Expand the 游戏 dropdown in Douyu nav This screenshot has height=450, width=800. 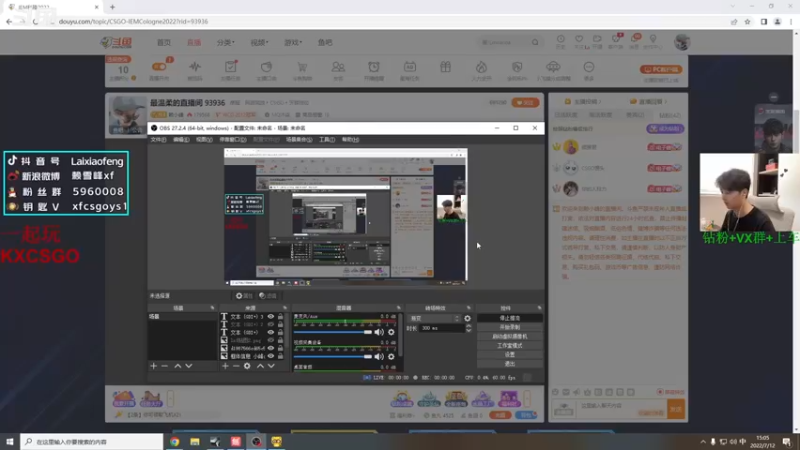click(293, 42)
